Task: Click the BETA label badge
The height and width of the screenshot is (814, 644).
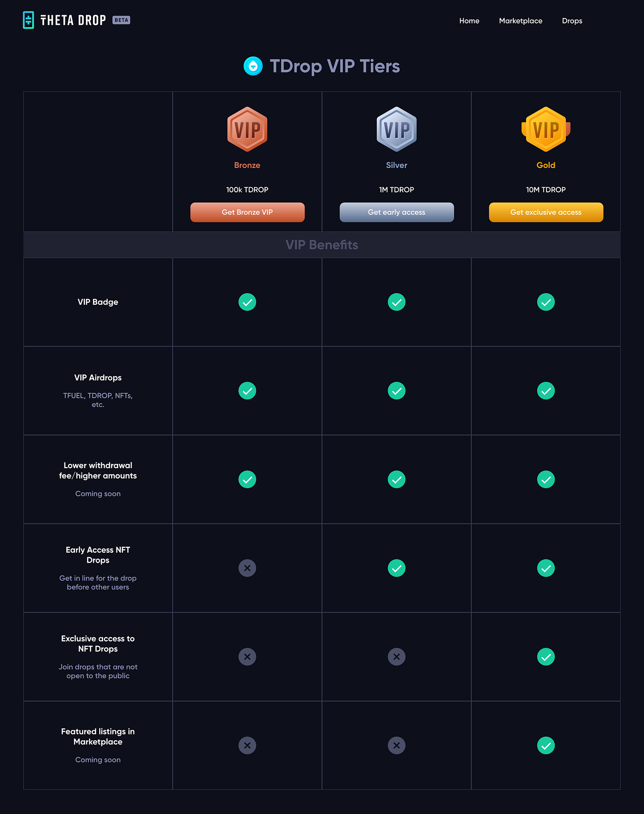Action: tap(121, 20)
